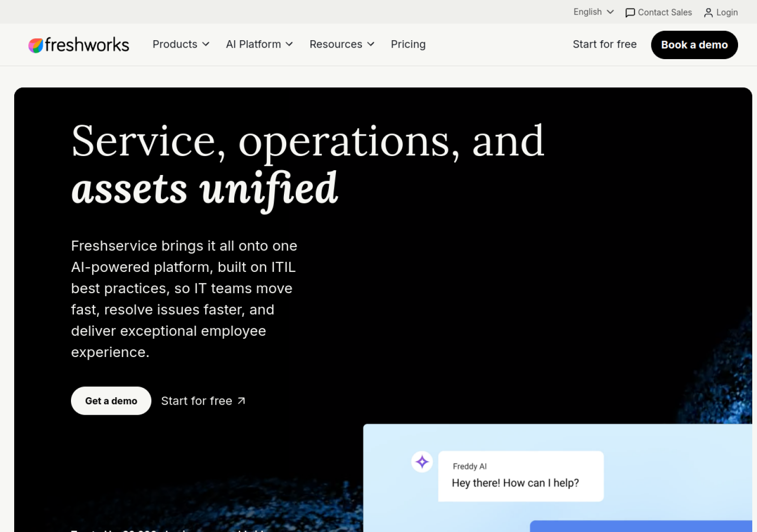Click the arrow icon beside Start for free
The image size is (757, 532).
coord(241,401)
